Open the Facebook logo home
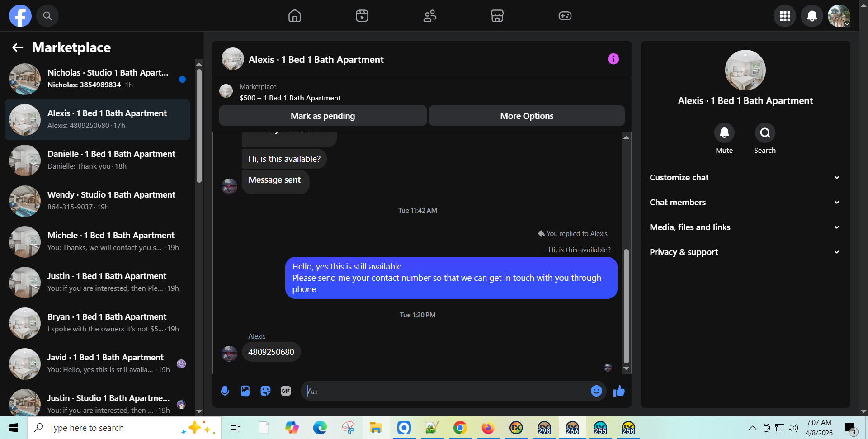The image size is (868, 439). 20,16
